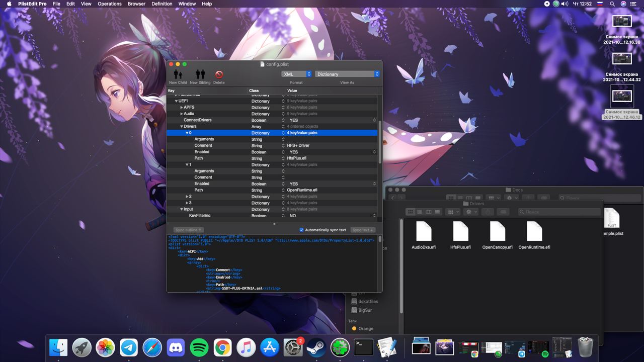Click the Value column header
The height and width of the screenshot is (362, 644).
(332, 90)
